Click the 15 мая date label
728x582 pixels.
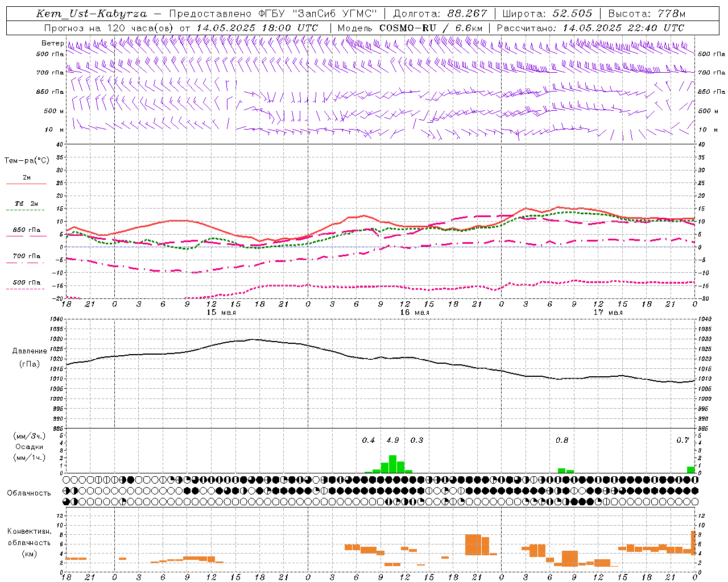coord(221,313)
